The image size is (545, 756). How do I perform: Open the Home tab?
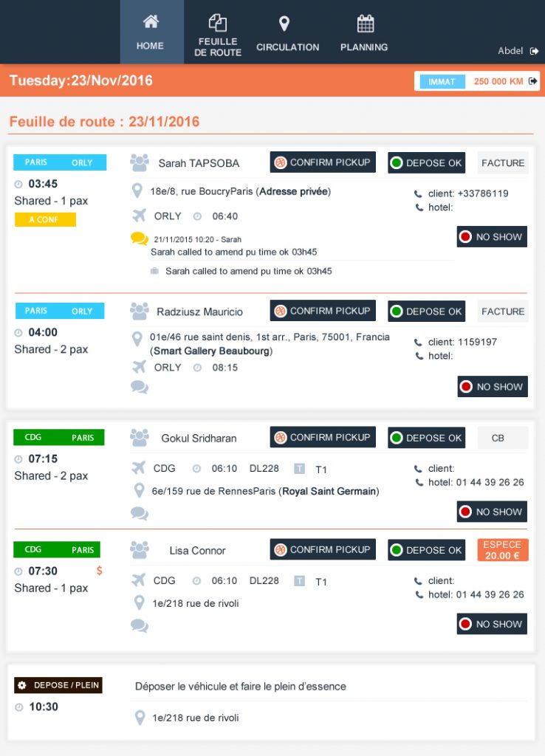[x=151, y=32]
